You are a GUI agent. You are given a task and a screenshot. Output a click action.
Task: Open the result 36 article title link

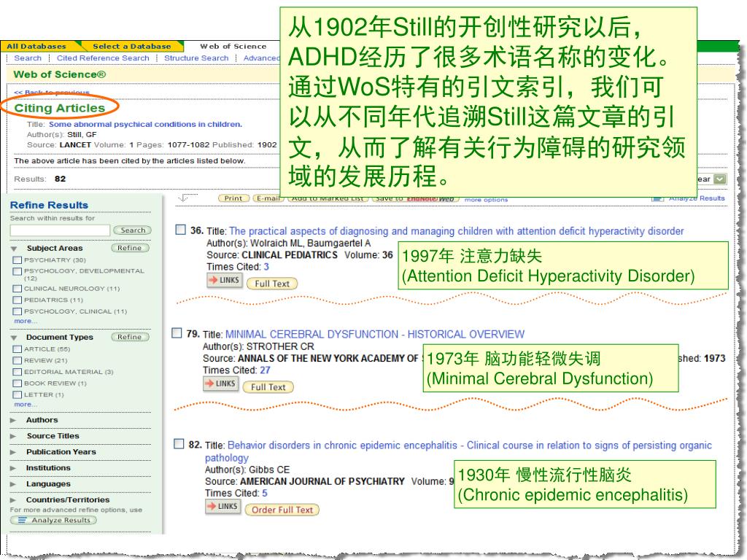457,231
